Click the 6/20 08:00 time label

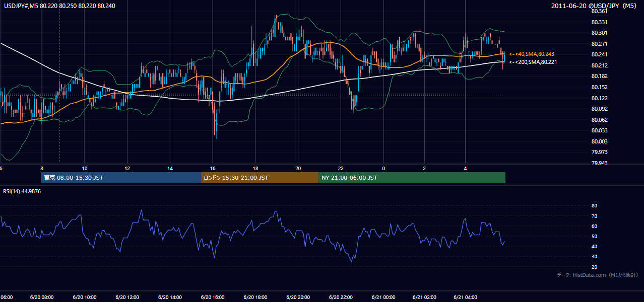(42, 297)
